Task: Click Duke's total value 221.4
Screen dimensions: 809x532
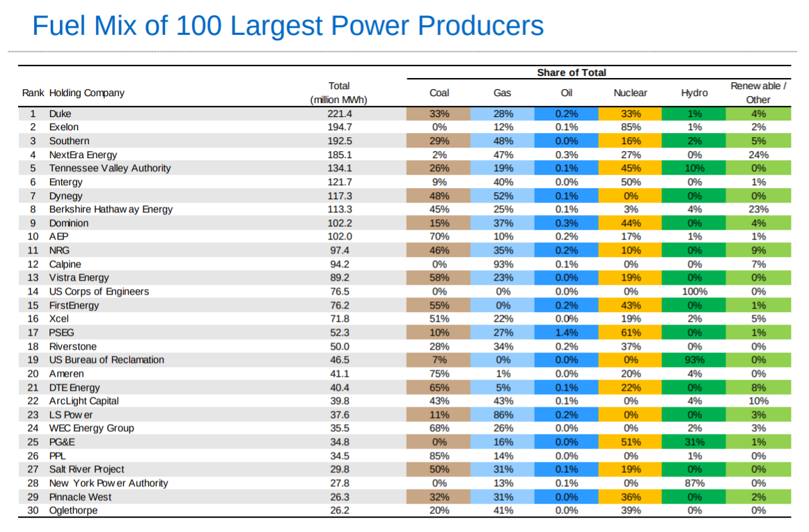Action: tap(340, 114)
